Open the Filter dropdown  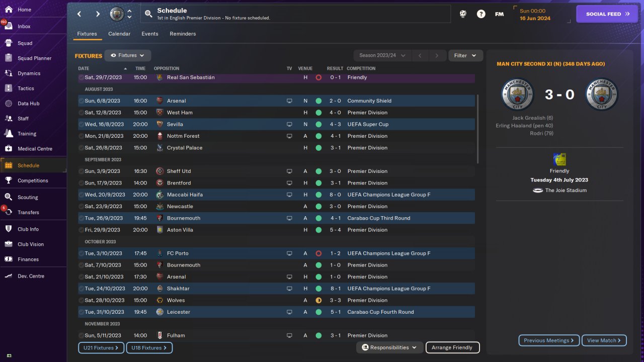[465, 55]
